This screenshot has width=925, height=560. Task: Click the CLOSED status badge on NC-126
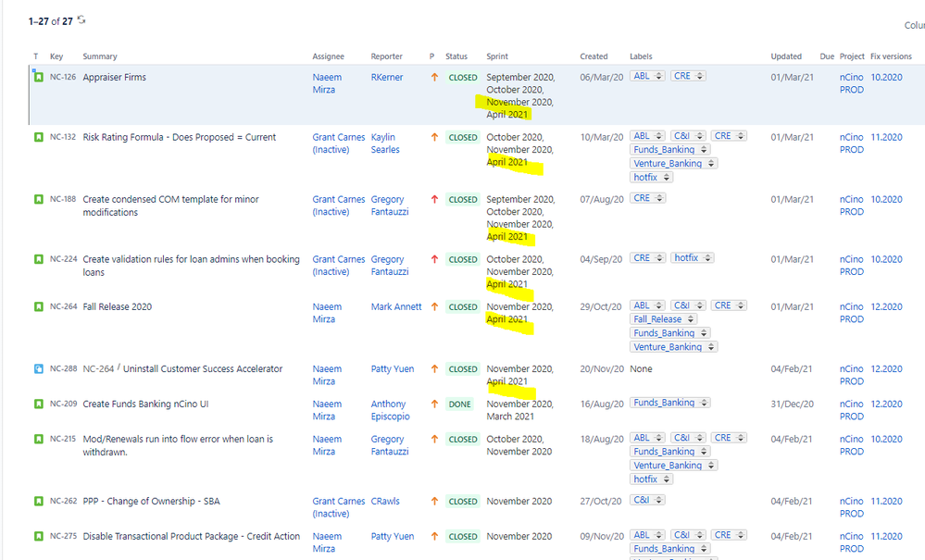pos(463,77)
